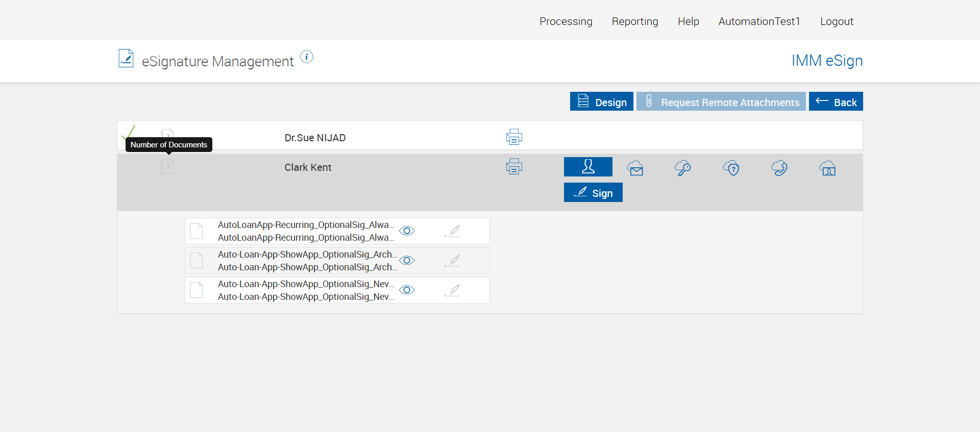Click the info icon beside eSignature Management
The image size is (980, 432).
pos(306,57)
